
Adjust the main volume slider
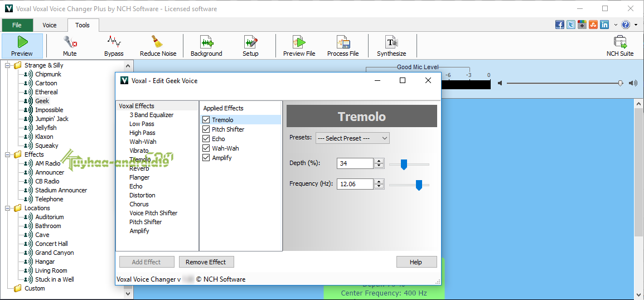(x=620, y=84)
